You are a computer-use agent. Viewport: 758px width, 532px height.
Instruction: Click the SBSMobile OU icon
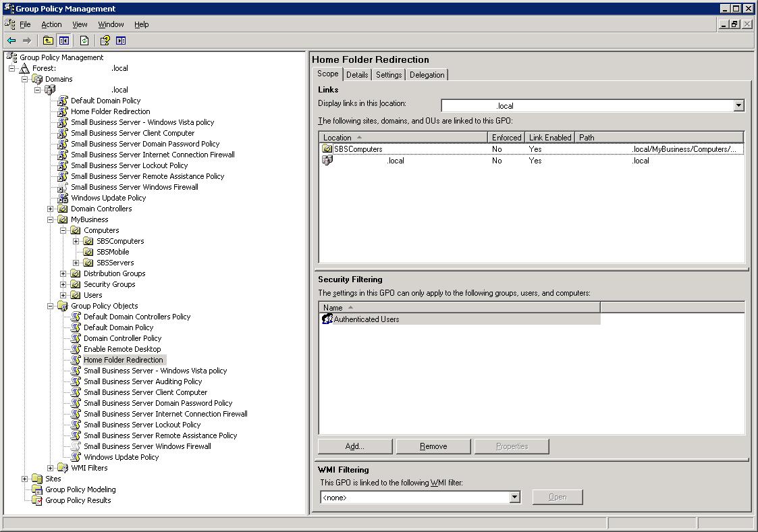(88, 252)
